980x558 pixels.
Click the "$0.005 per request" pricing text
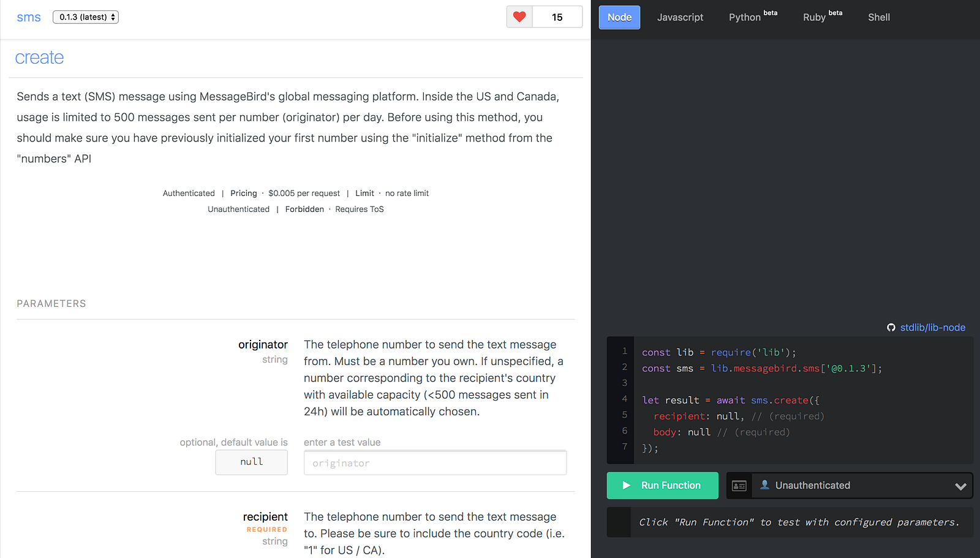304,194
